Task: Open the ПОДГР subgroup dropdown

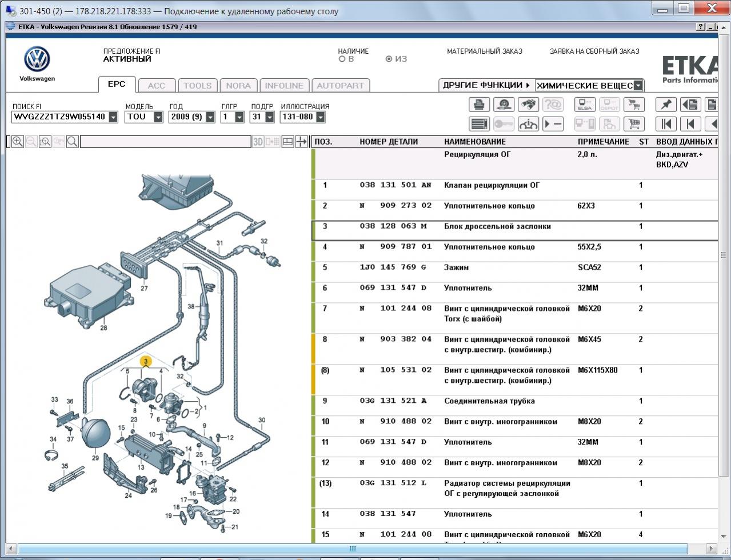Action: click(270, 117)
